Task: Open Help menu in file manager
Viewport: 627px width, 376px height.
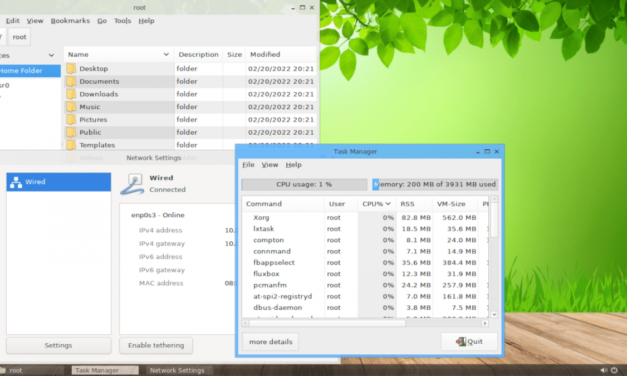Action: (146, 21)
